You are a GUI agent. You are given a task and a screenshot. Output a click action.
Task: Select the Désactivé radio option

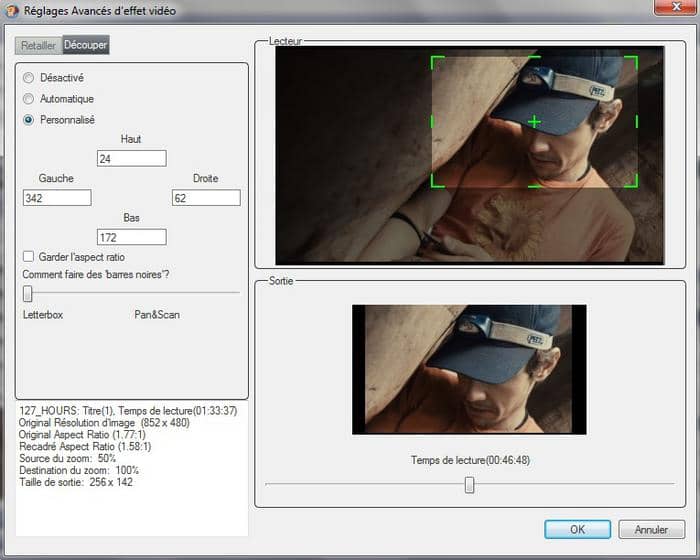point(29,78)
